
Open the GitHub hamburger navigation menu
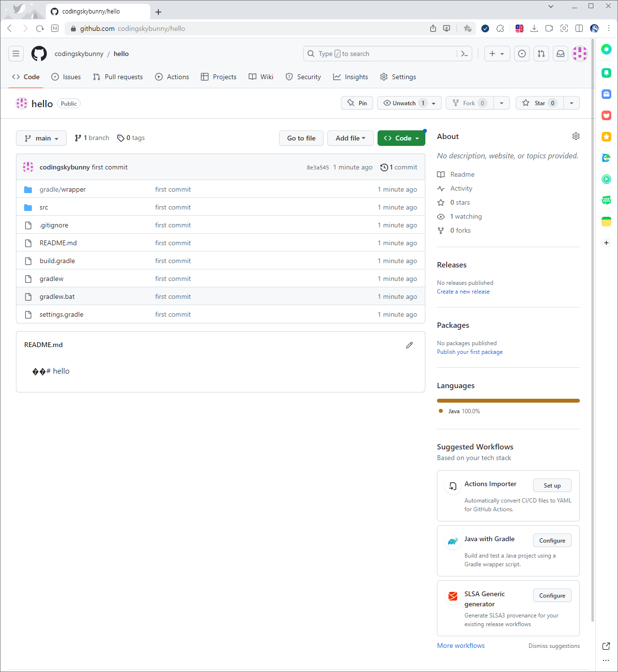(16, 54)
